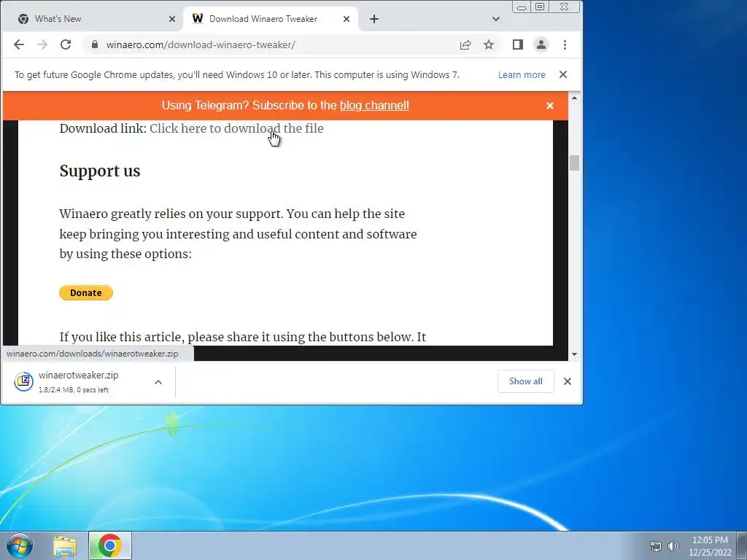747x560 pixels.
Task: Share this page via share icon
Action: [465, 44]
